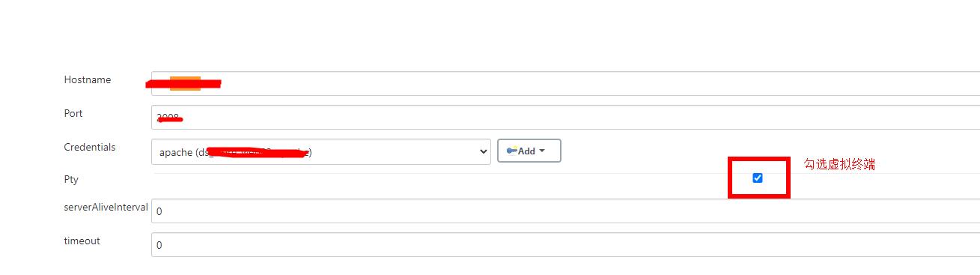Click the chevron arrow of Credentials select
Screen dimensions: 980x275
[x=481, y=152]
